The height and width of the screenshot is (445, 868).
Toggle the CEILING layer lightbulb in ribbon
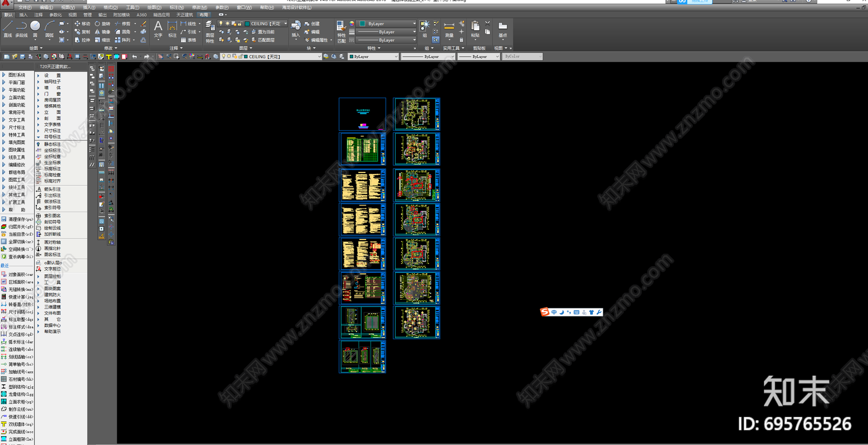(221, 24)
